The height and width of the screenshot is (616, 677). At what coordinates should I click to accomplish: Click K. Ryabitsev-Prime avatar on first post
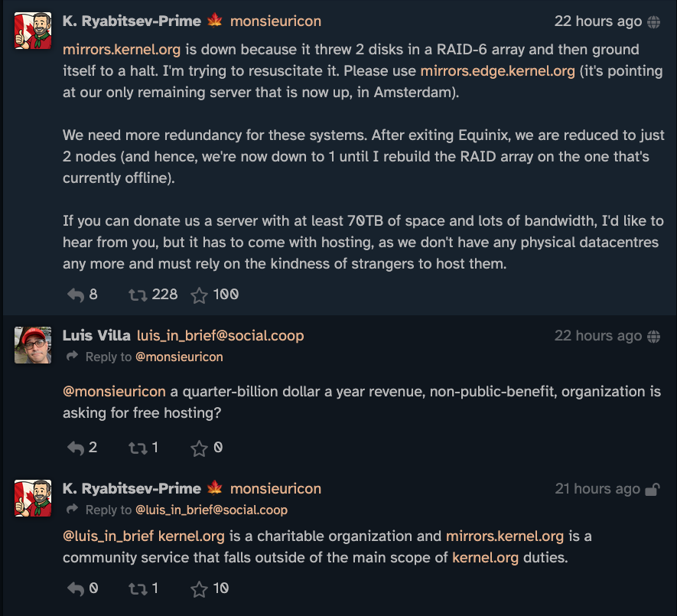[x=33, y=31]
